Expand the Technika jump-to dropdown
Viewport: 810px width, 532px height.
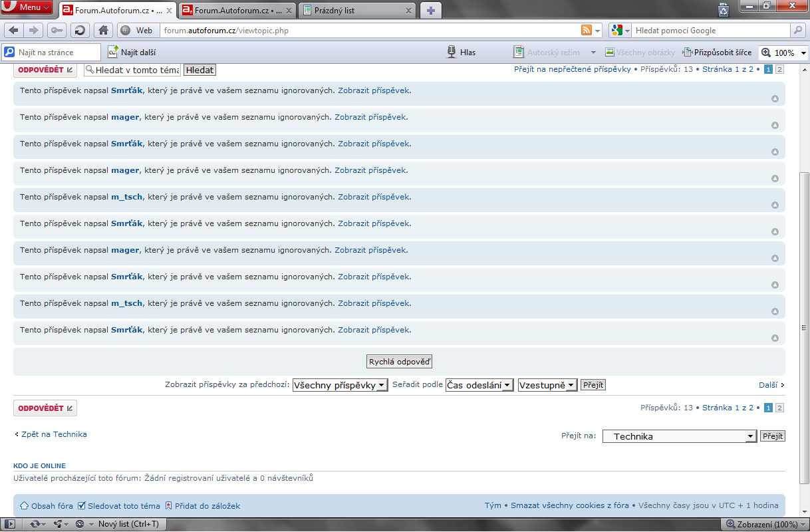[x=679, y=436]
